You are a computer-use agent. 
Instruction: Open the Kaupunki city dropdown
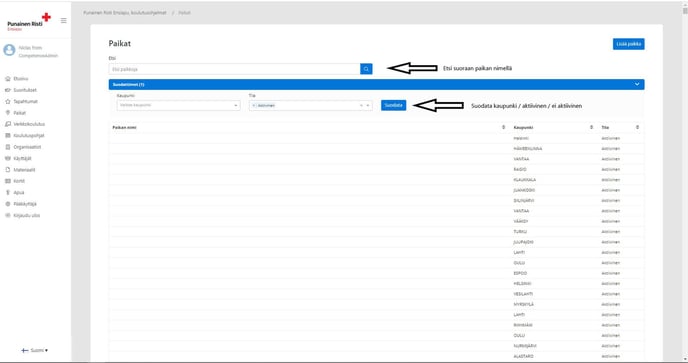coord(179,105)
